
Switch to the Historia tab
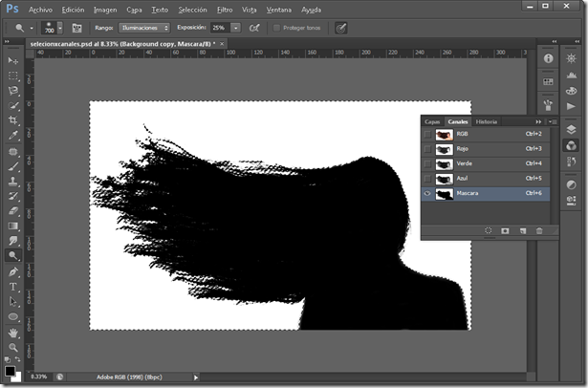(486, 121)
